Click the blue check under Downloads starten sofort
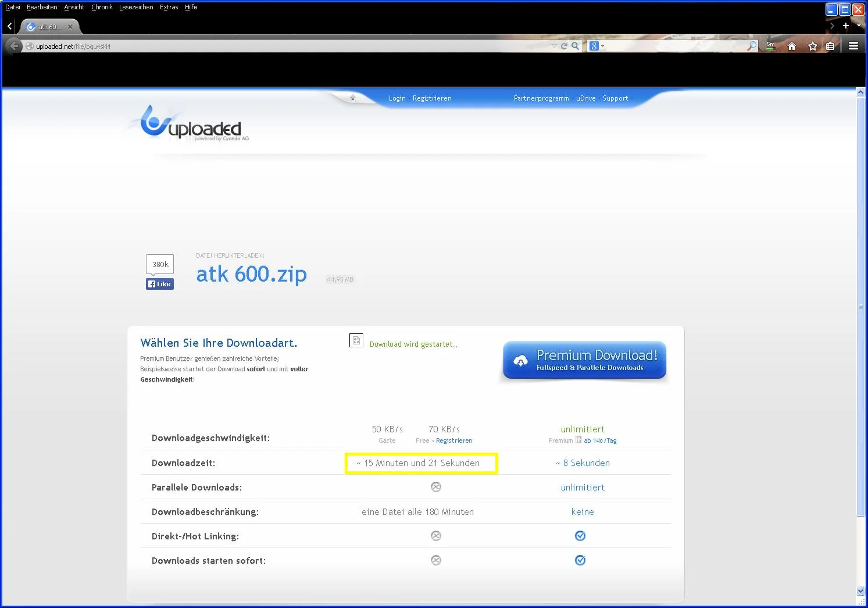The width and height of the screenshot is (868, 608). (580, 560)
